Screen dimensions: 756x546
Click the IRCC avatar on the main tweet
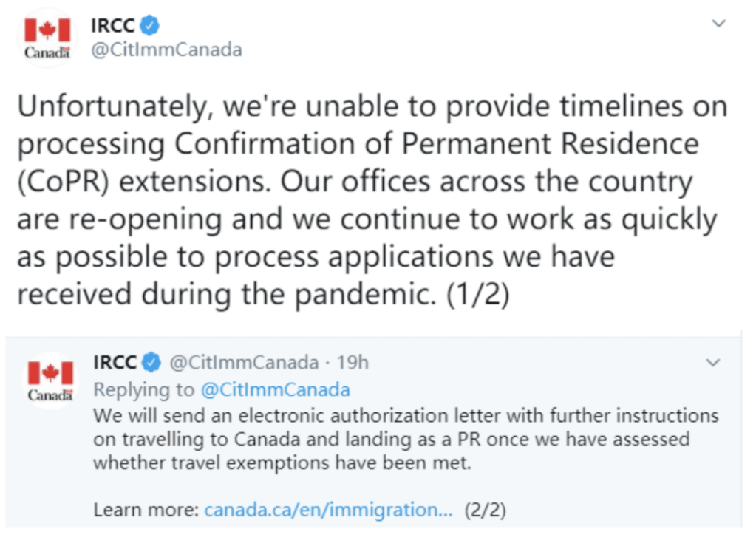pos(47,38)
